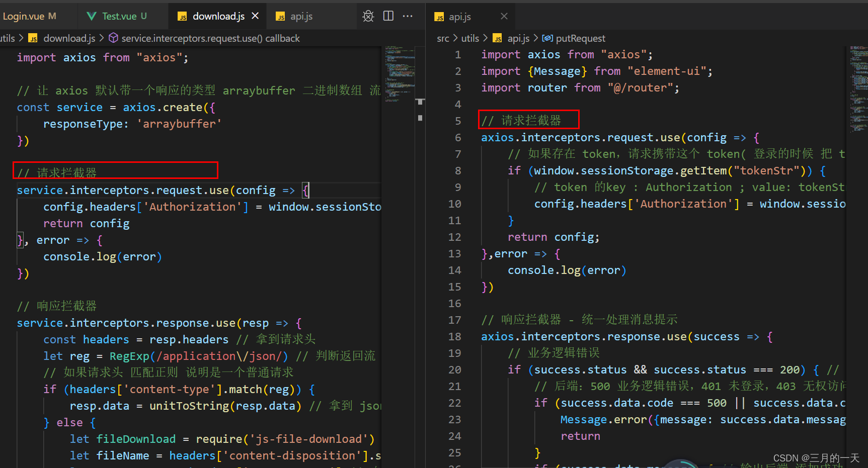Click line number 12 in api.js

pos(454,237)
